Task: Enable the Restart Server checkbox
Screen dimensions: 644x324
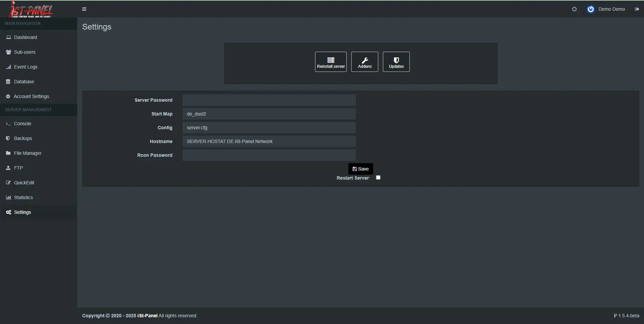Action: (x=378, y=178)
